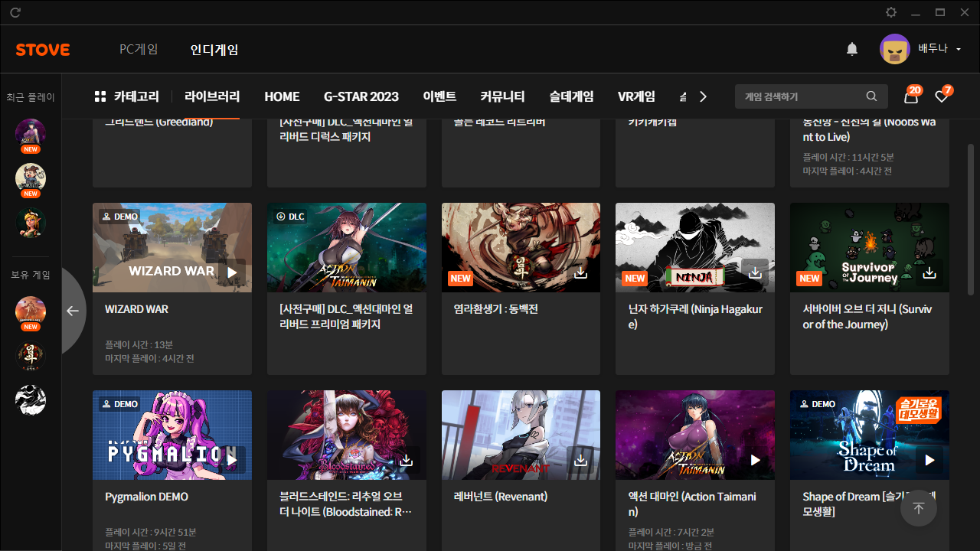The height and width of the screenshot is (551, 980).
Task: Open the 카테고리 category menu
Action: (x=127, y=96)
